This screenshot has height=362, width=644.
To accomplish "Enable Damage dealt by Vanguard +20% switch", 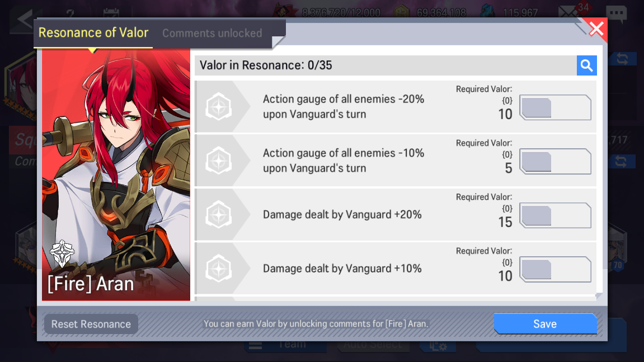I will point(555,215).
